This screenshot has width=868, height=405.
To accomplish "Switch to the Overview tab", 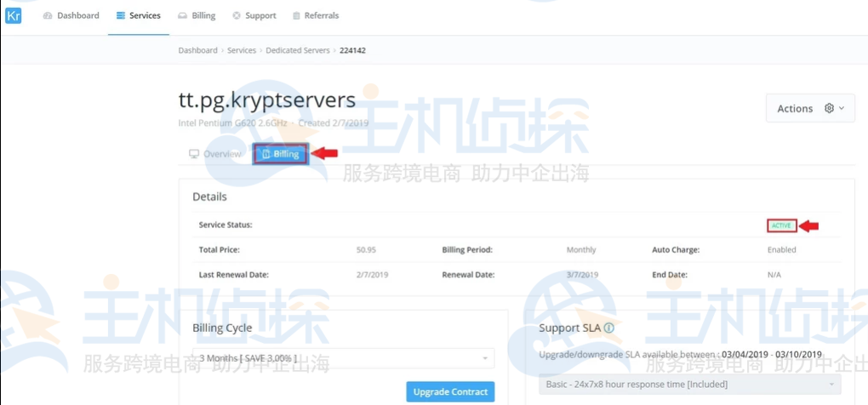I will (214, 154).
